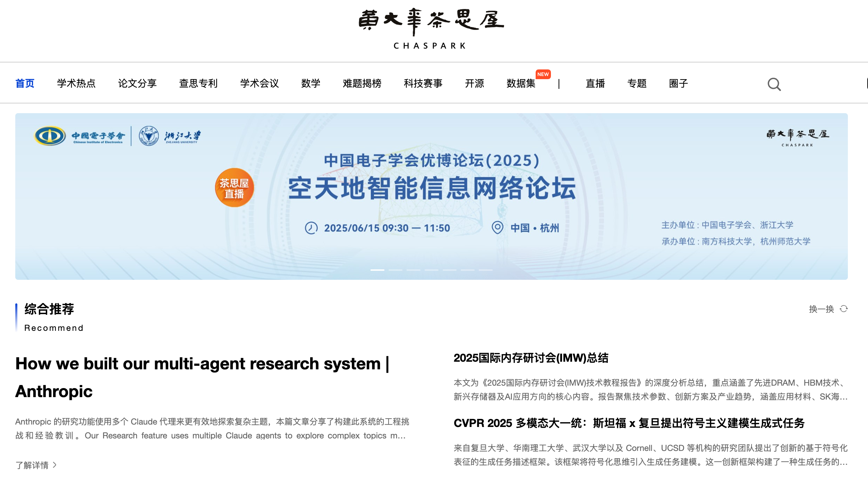Select the fourth carousel indicator dash
868x495 pixels.
tap(432, 270)
